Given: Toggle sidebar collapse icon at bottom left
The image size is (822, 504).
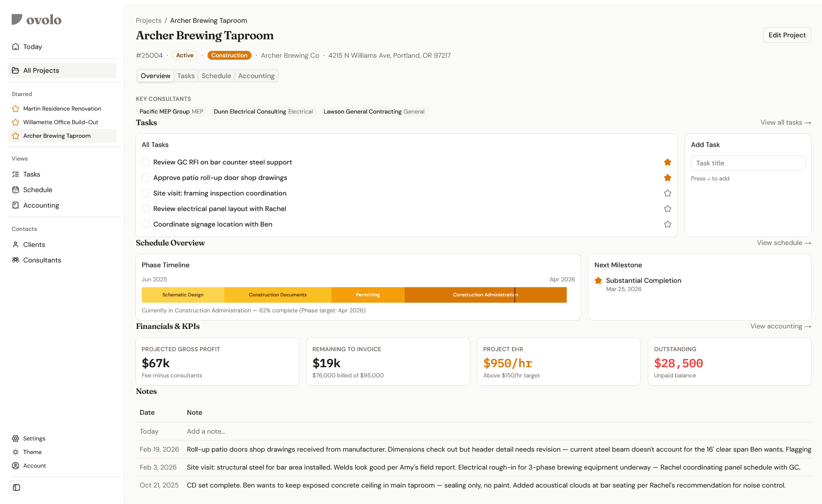Looking at the screenshot, I should [16, 488].
